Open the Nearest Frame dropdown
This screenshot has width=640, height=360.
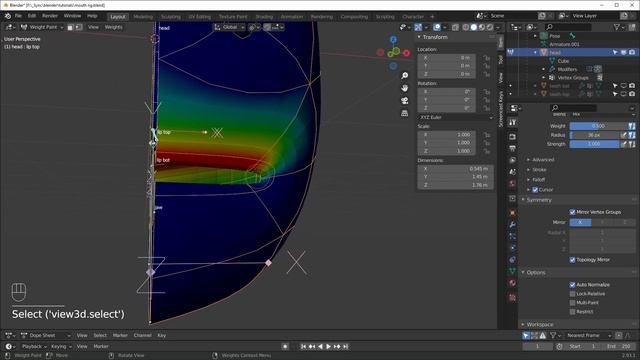(589, 336)
